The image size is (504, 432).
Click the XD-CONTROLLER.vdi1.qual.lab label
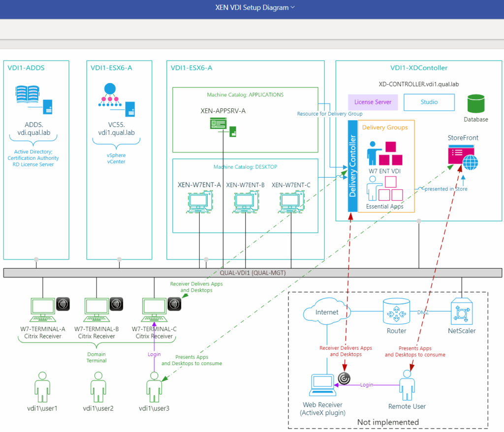[419, 84]
